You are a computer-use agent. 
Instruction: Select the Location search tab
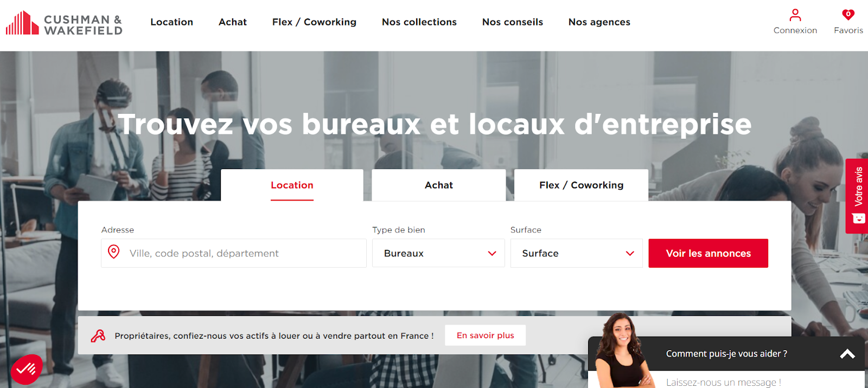click(292, 185)
